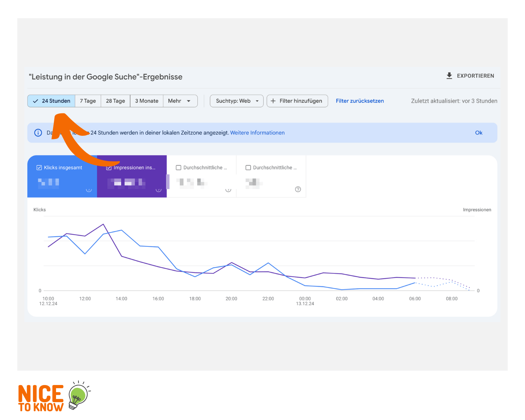Enable the second Durchschnittliche checkbox

[248, 168]
